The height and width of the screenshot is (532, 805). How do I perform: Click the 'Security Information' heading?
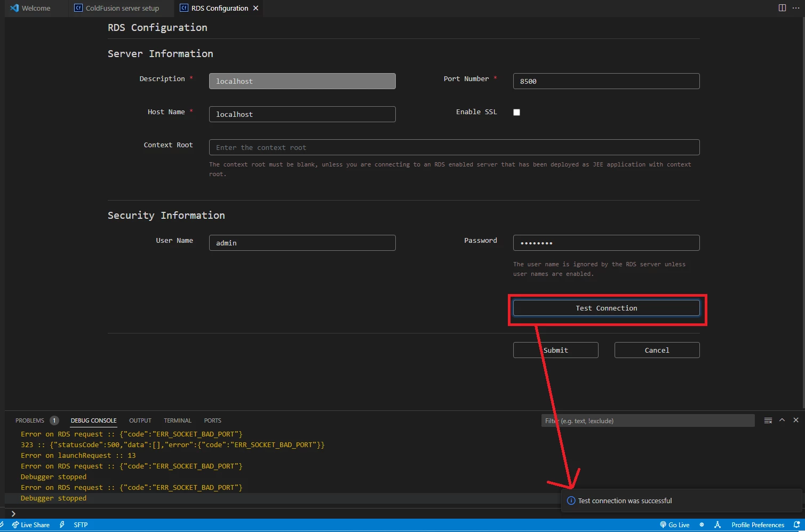click(166, 215)
